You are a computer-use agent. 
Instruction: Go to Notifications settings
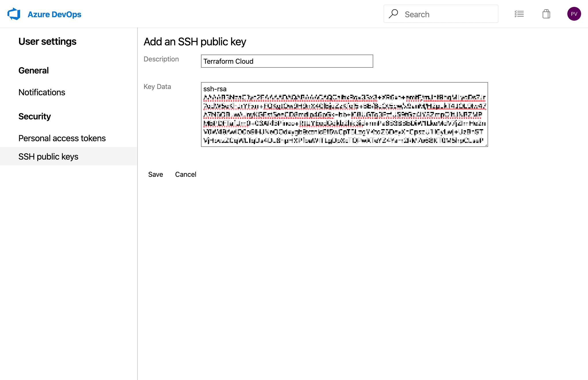point(42,92)
